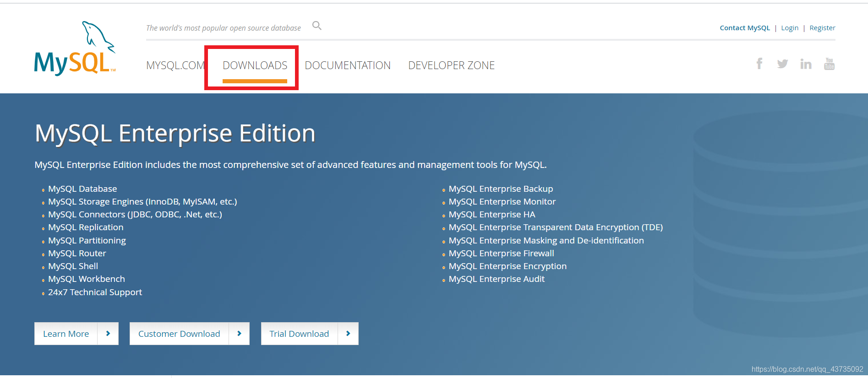Open the DEVELOPER ZONE tab
The height and width of the screenshot is (378, 868).
[x=452, y=65]
